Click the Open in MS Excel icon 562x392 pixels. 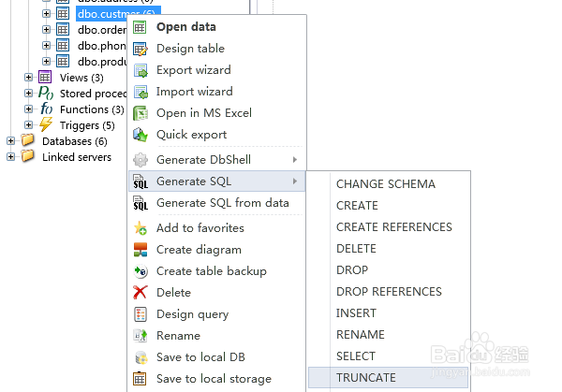pyautogui.click(x=140, y=113)
